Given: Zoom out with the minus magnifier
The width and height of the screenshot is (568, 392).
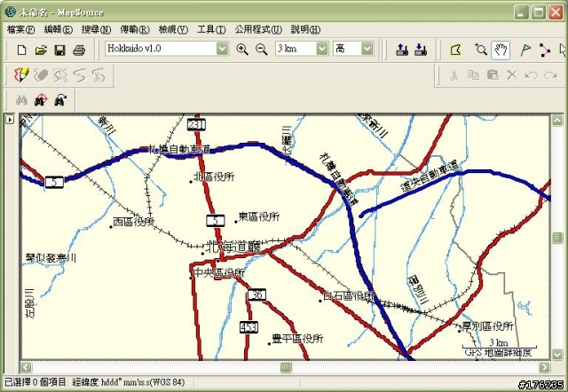Looking at the screenshot, I should pyautogui.click(x=261, y=49).
